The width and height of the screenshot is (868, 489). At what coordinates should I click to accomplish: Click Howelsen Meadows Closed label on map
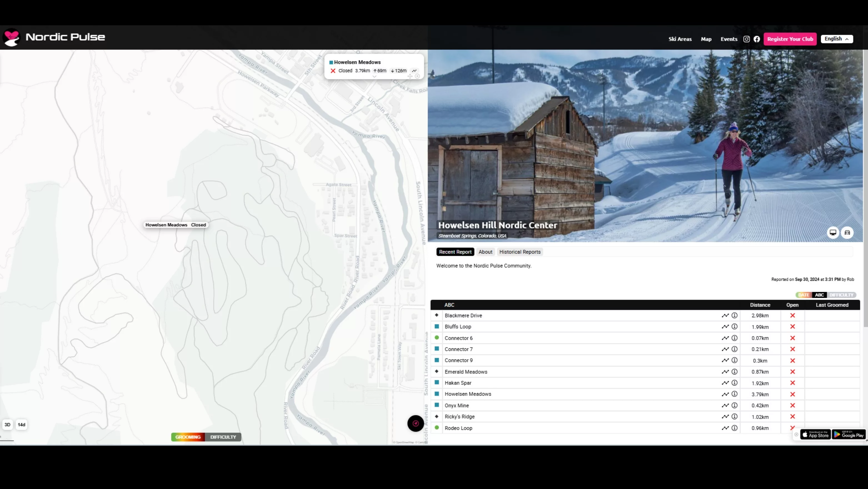pos(176,225)
